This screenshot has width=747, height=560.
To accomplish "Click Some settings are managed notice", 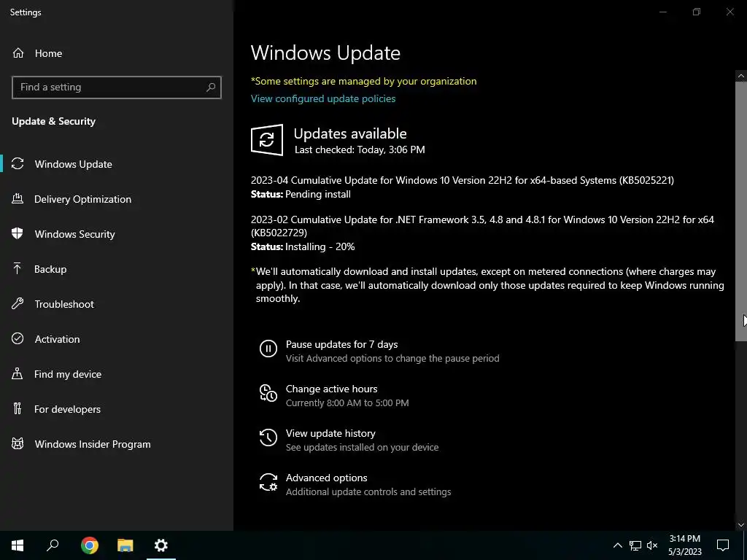I will pos(363,81).
